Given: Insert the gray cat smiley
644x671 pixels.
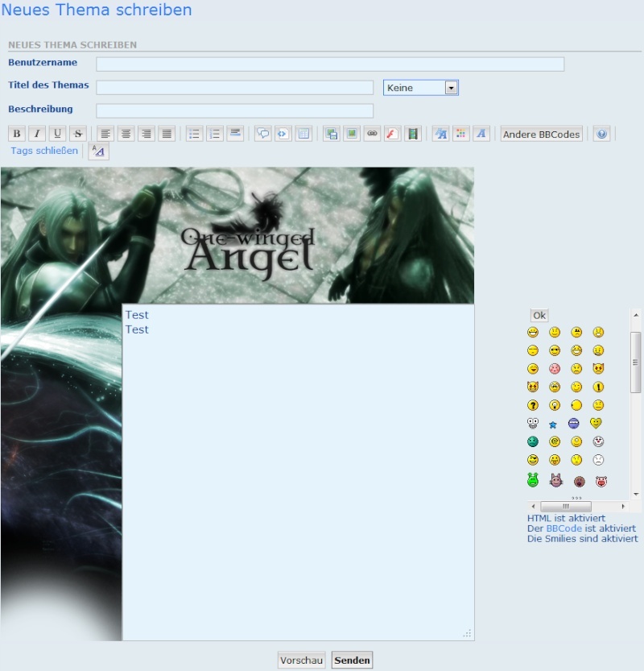Looking at the screenshot, I should click(556, 481).
